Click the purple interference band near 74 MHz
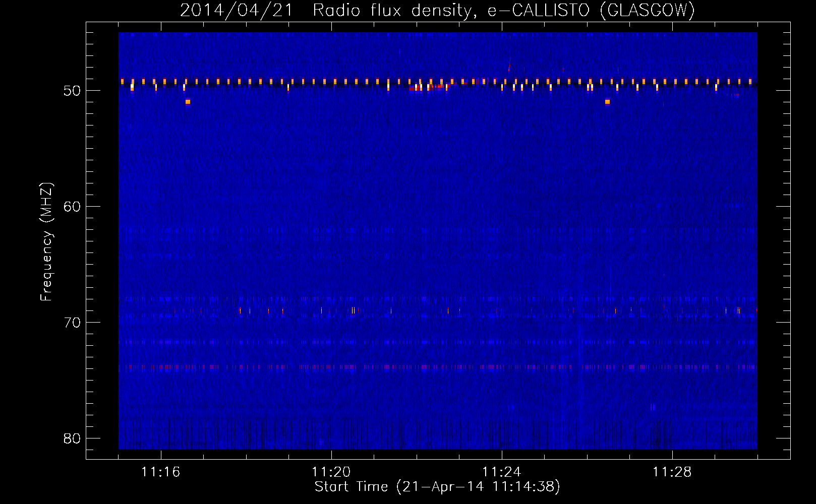 point(438,367)
